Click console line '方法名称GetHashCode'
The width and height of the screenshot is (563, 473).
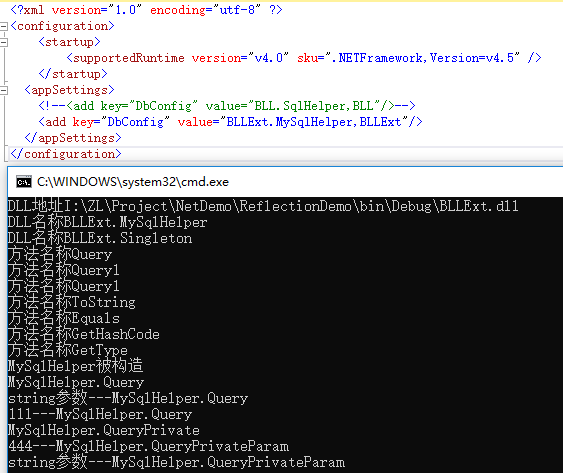point(84,334)
